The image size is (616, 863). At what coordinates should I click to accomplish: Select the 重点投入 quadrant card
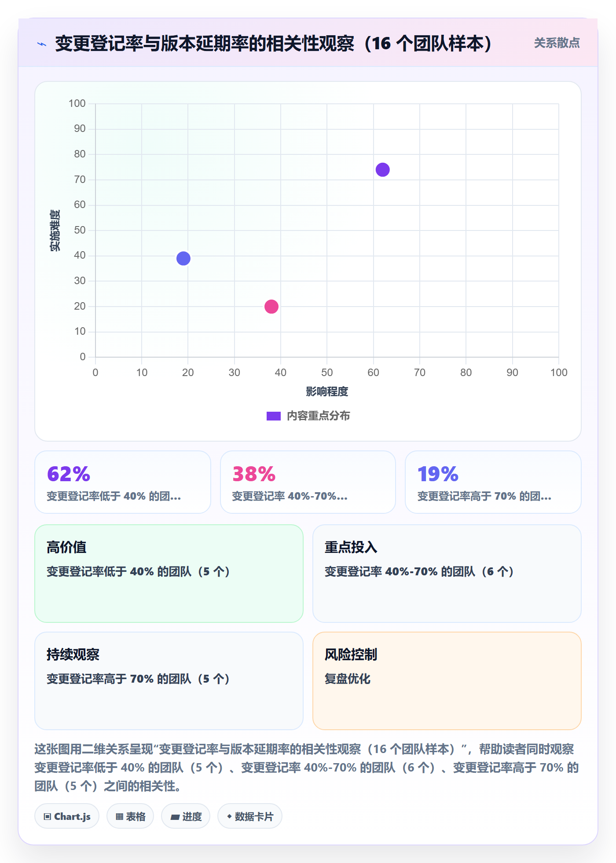(x=447, y=574)
